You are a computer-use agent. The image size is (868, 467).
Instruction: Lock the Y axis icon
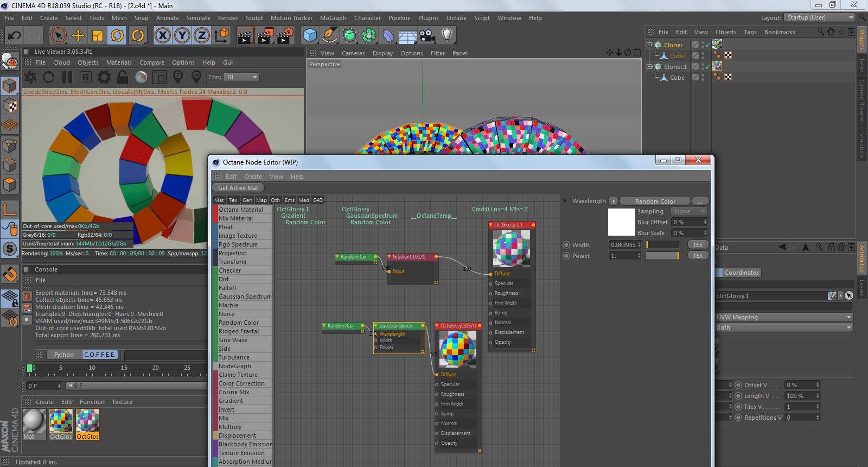[182, 36]
